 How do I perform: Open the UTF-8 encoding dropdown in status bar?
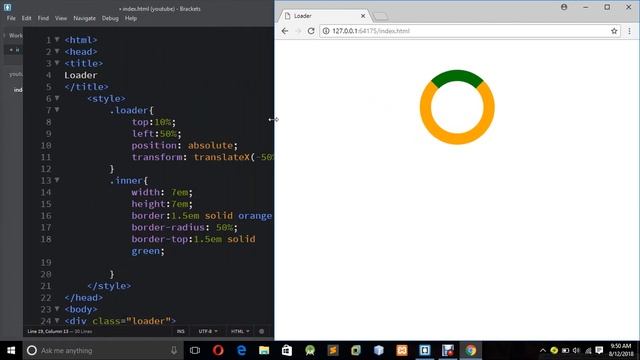point(208,331)
